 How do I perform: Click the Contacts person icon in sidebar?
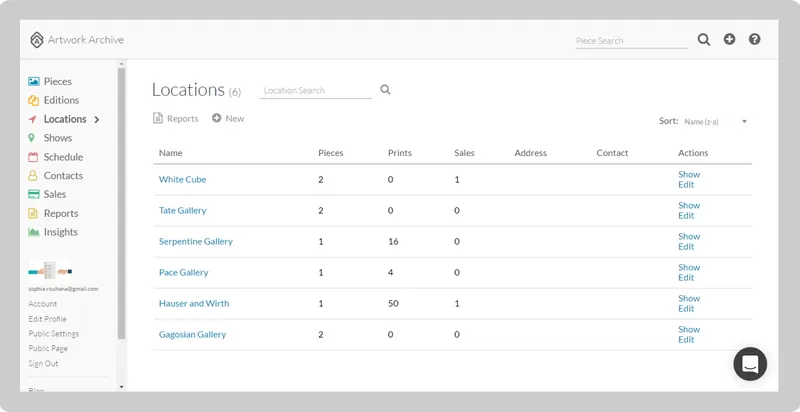(33, 176)
